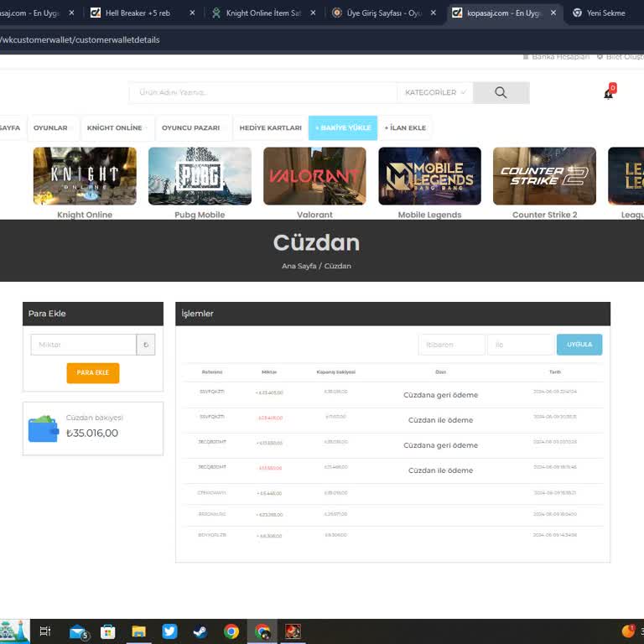
Task: Click the orange tray icon at far right
Action: coord(628,631)
